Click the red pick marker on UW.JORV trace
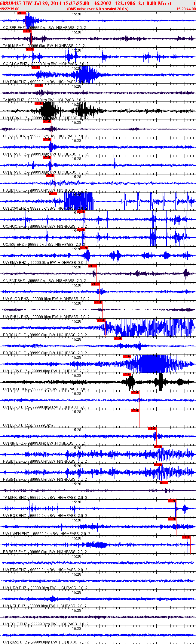This screenshot has height=644, width=196. click(127, 356)
